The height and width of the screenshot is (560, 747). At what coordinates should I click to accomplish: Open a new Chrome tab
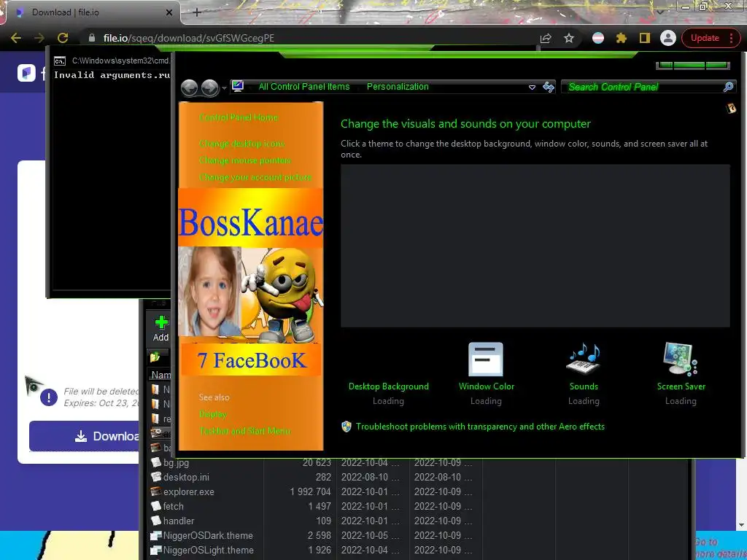coord(197,12)
